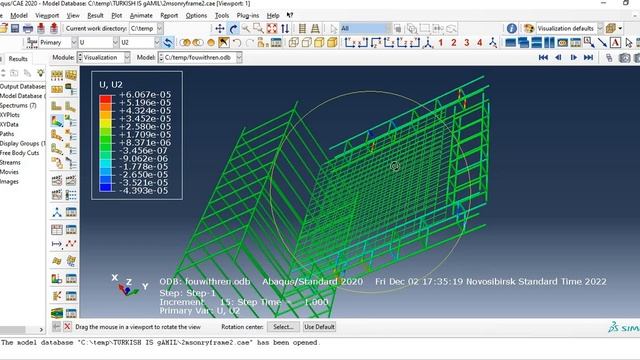This screenshot has height=360, width=640.
Task: Select Free Body Cuts tree item
Action: click(20, 153)
